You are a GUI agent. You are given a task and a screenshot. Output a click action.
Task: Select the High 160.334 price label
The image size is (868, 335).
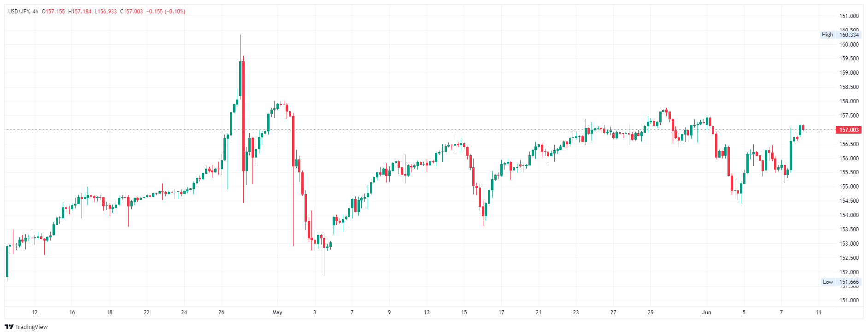click(x=841, y=35)
